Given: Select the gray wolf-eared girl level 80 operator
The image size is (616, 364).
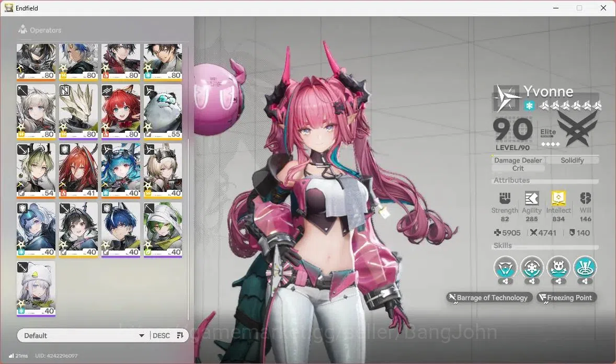Looking at the screenshot, I should tap(36, 112).
